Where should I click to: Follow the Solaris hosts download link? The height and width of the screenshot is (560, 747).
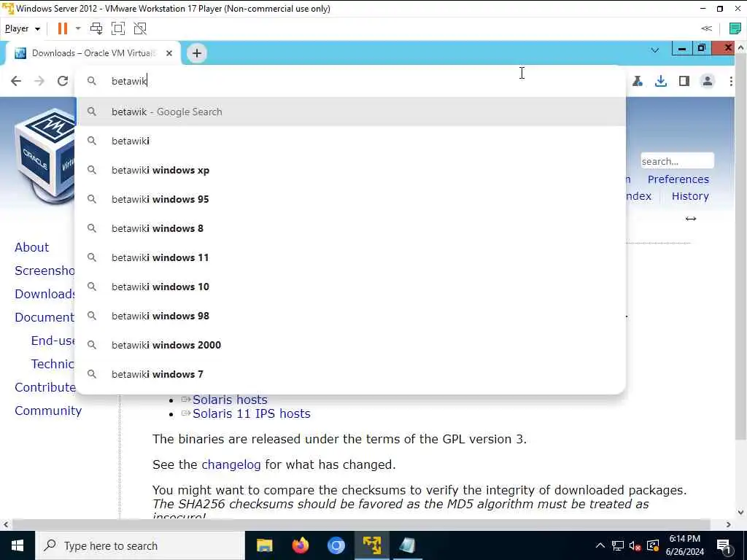pyautogui.click(x=230, y=400)
